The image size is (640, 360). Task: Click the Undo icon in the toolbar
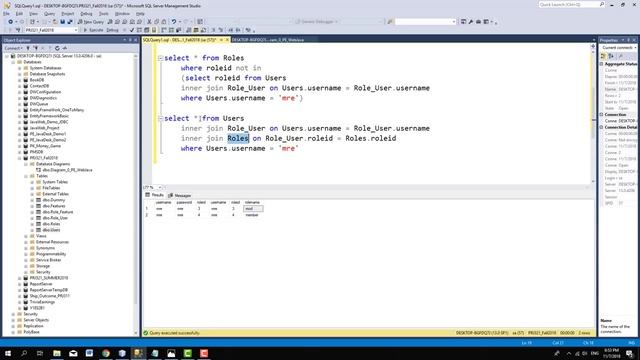174,22
